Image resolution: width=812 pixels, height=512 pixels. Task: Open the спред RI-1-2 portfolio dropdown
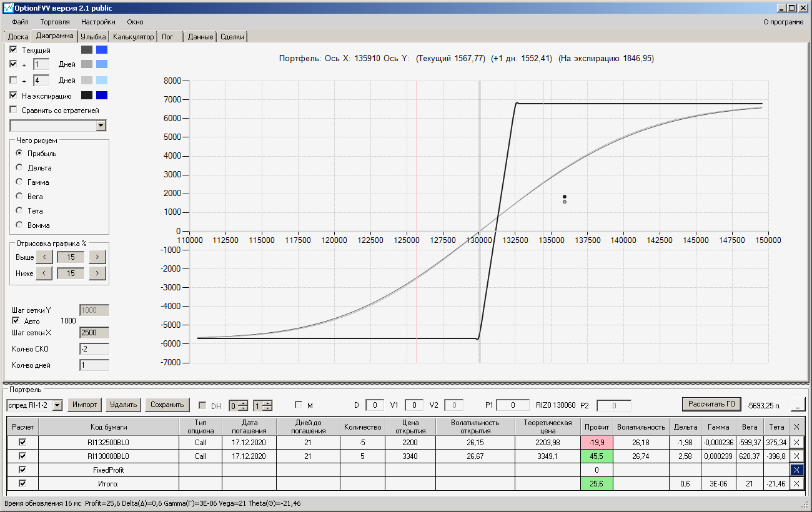pyautogui.click(x=57, y=405)
